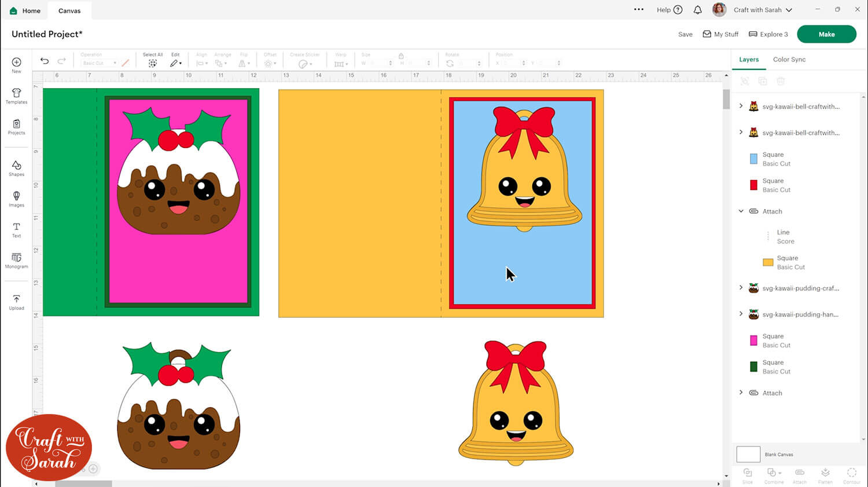Image resolution: width=868 pixels, height=487 pixels.
Task: Select the Text tool
Action: point(16,229)
